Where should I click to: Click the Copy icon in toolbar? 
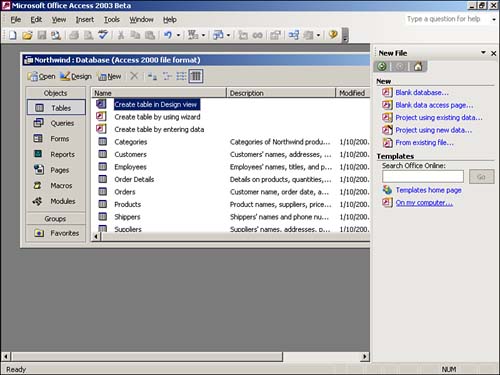[x=135, y=35]
